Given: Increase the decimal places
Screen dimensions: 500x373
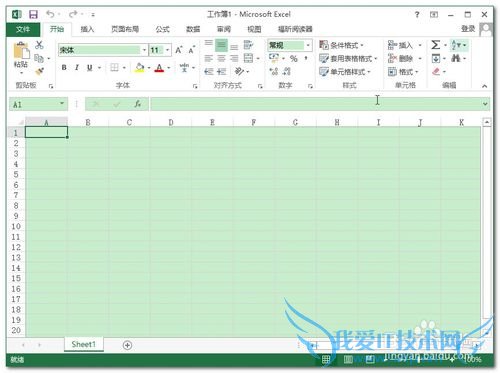Looking at the screenshot, I should tap(274, 71).
